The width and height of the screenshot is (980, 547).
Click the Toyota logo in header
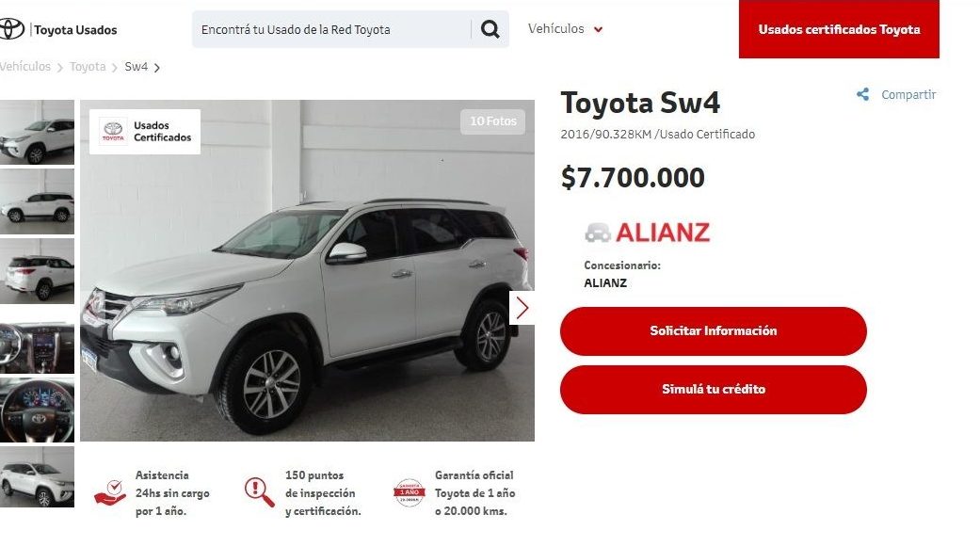click(10, 29)
